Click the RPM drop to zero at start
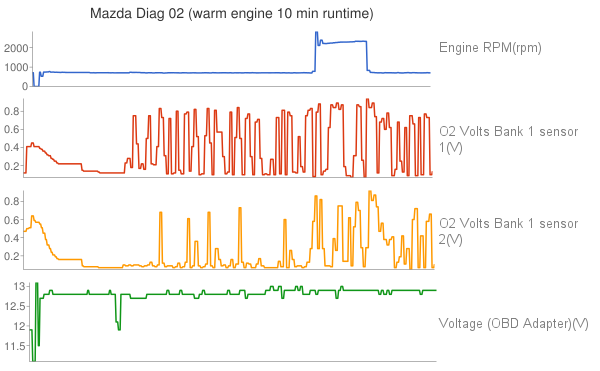Viewport: 600px width, 371px height. pos(36,84)
